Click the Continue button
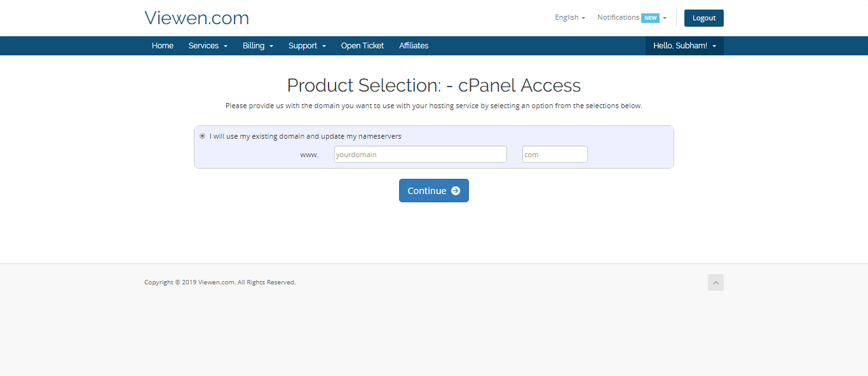868x376 pixels. [x=434, y=191]
